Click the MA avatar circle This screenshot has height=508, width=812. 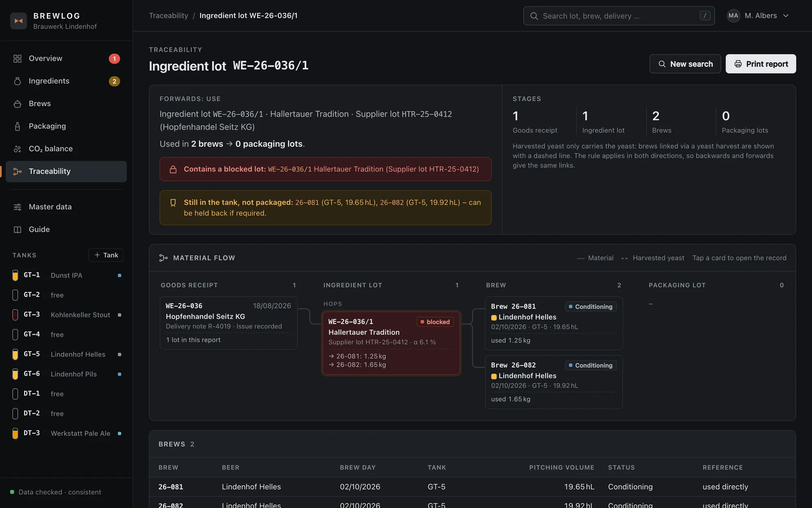[x=733, y=15]
